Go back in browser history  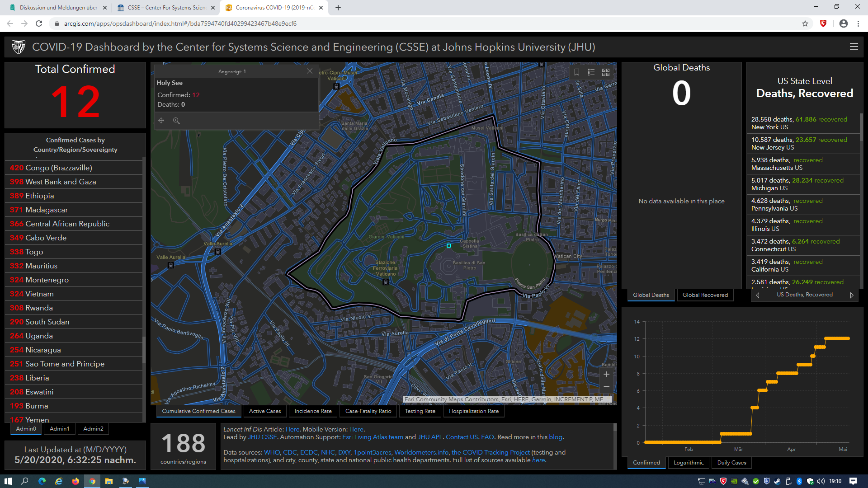click(x=10, y=23)
